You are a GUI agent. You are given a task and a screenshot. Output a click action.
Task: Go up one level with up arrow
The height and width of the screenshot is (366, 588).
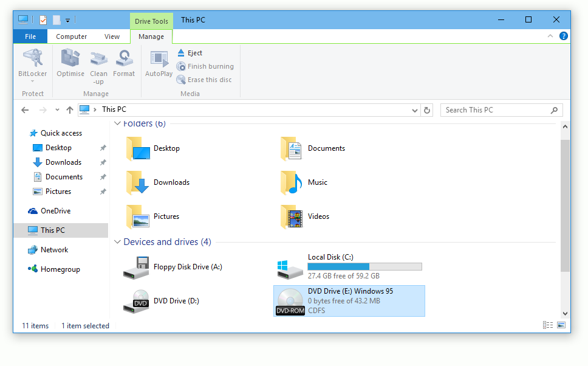(x=70, y=110)
